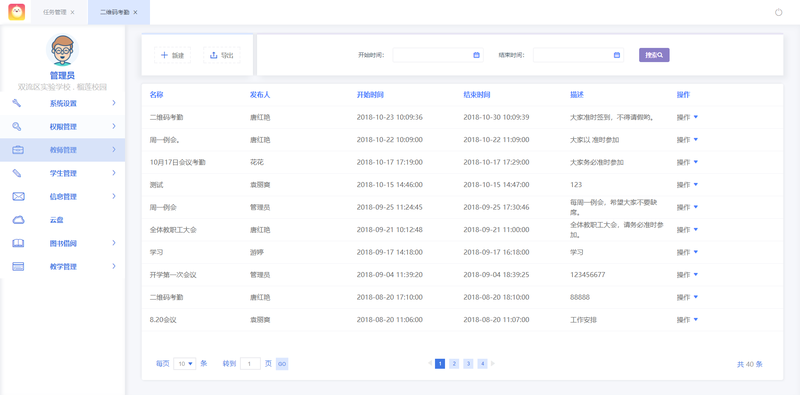Expand the 教学管理 menu chevron
Screen dimensions: 800x395
(114, 266)
